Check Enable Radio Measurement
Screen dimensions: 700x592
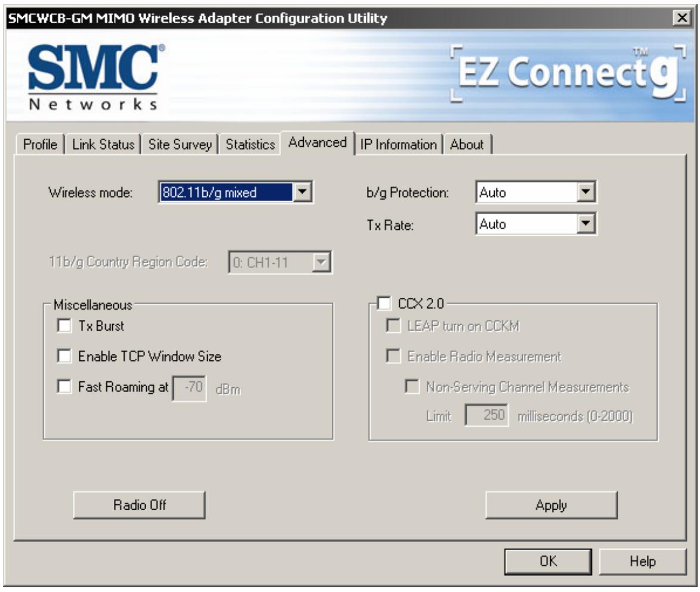tap(393, 356)
